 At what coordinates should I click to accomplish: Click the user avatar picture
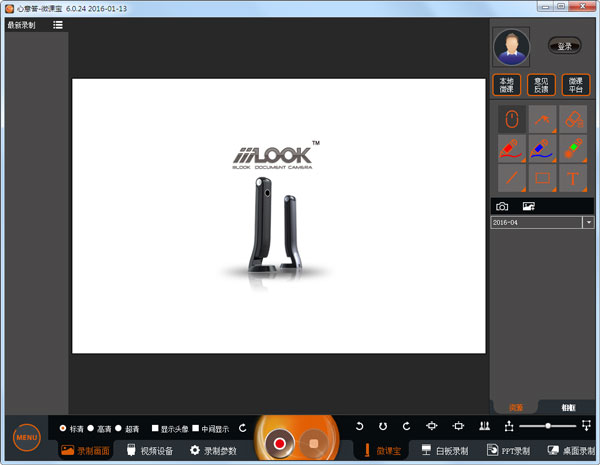[x=511, y=47]
